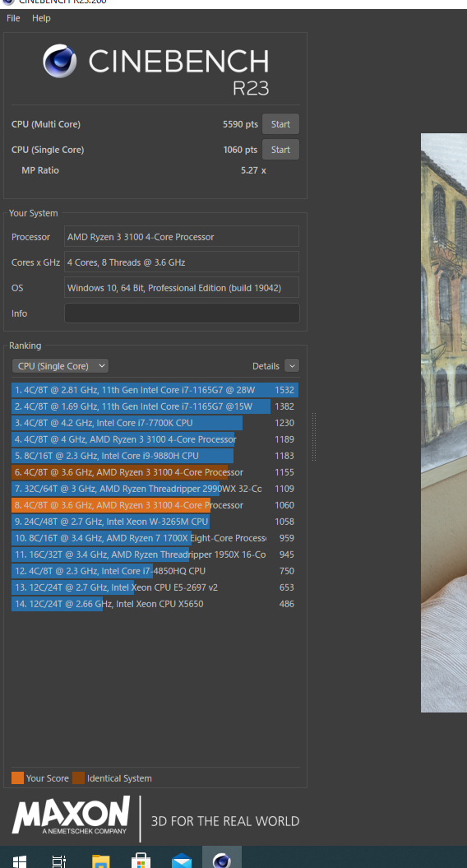The height and width of the screenshot is (868, 467).
Task: Expand the ranking Details chevron
Action: click(x=292, y=366)
